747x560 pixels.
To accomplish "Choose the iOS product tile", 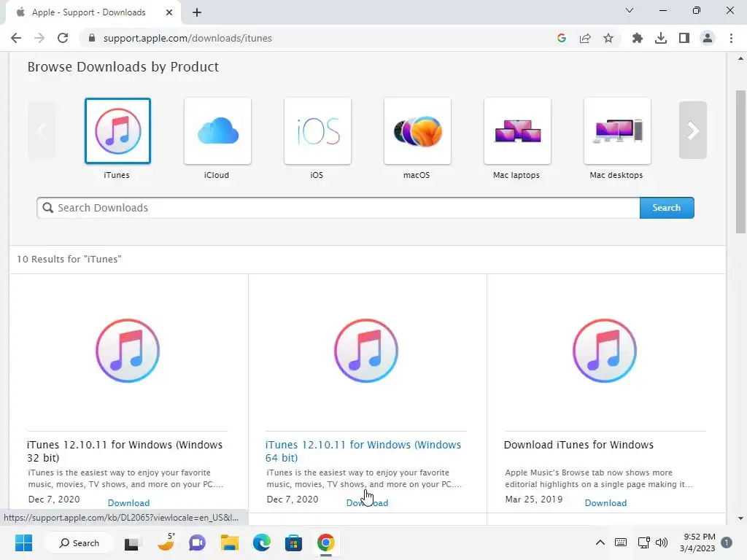I will [318, 131].
